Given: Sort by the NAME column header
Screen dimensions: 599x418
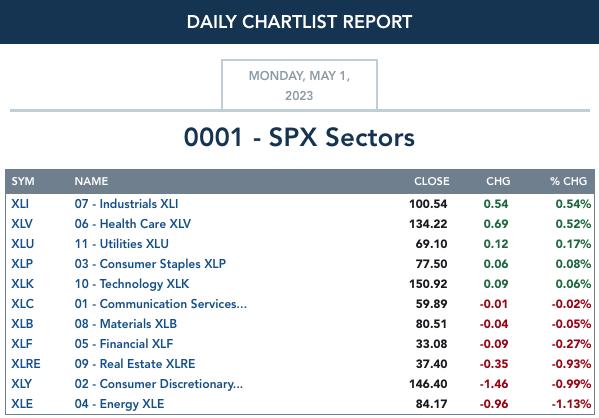Looking at the screenshot, I should (x=91, y=181).
